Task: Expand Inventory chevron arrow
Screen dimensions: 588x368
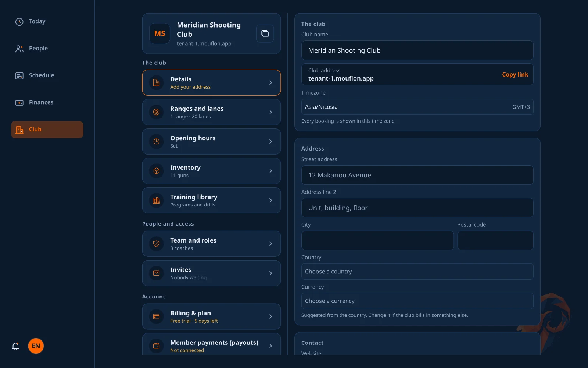Action: pyautogui.click(x=270, y=171)
